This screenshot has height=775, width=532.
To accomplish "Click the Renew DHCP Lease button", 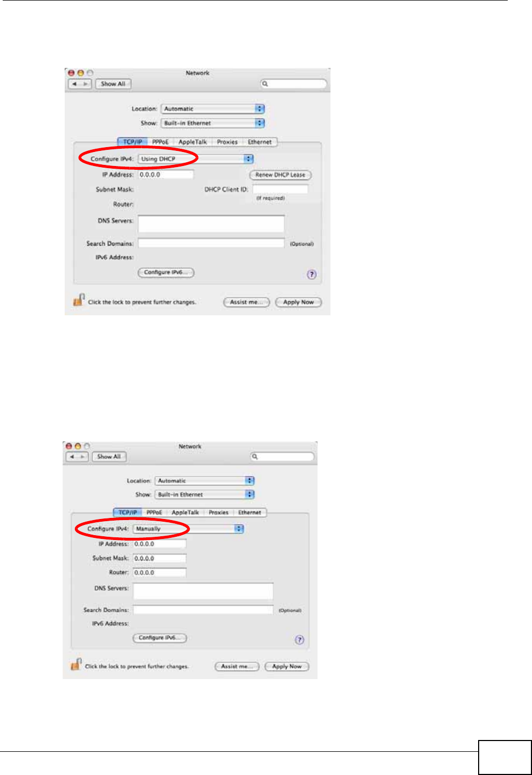I will click(280, 175).
